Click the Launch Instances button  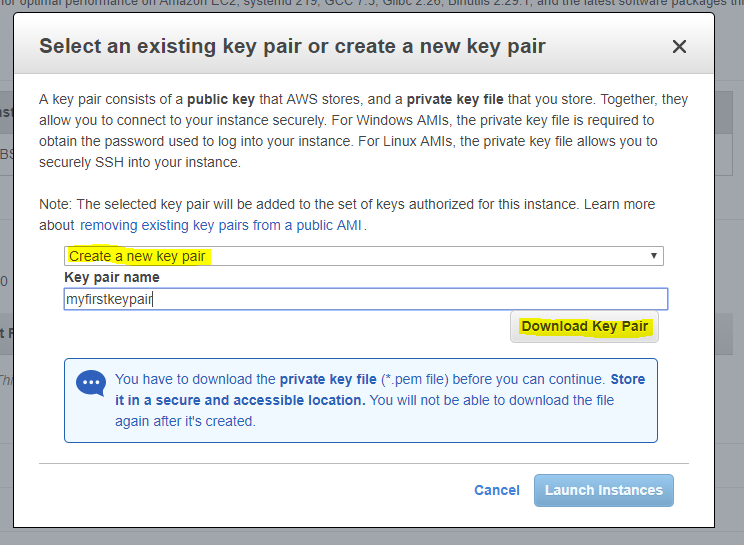603,490
